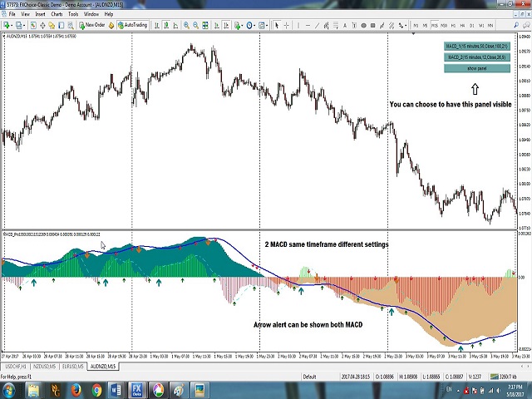Click the Zoom In magnifier icon

pyautogui.click(x=186, y=25)
